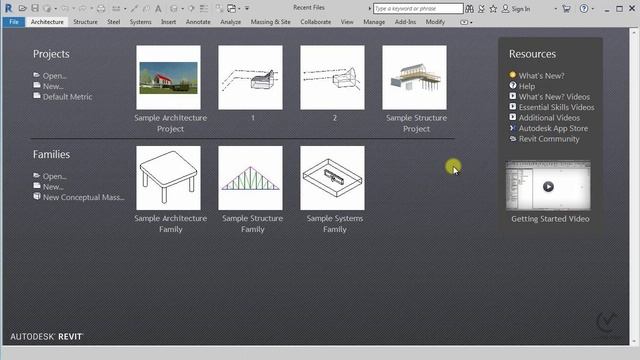
Task: Click the Synchronize with Central icon
Action: pyautogui.click(x=47, y=9)
